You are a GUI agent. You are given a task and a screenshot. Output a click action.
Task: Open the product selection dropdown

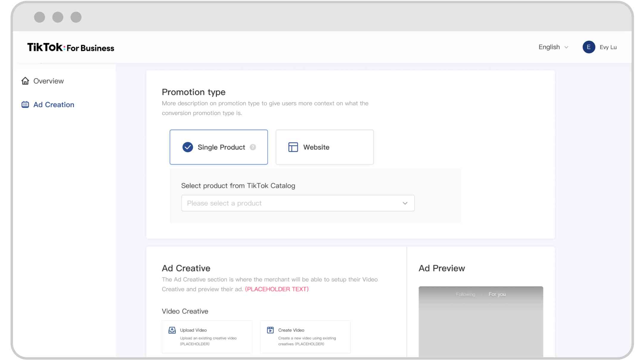[x=297, y=203]
